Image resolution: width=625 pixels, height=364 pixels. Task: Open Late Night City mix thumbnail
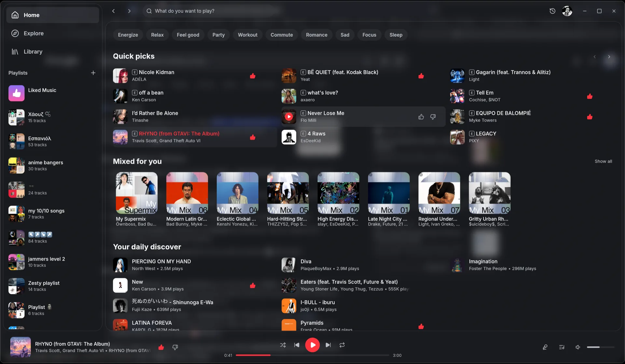[x=389, y=193]
